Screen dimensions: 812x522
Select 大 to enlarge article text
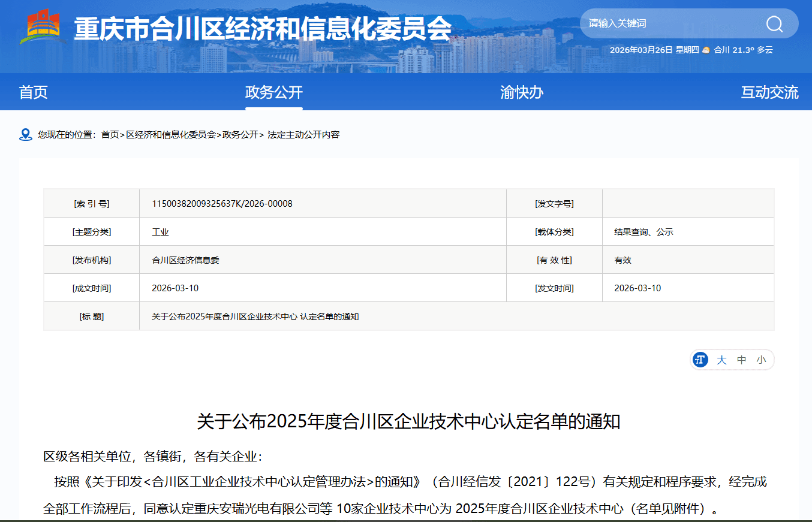pyautogui.click(x=721, y=360)
